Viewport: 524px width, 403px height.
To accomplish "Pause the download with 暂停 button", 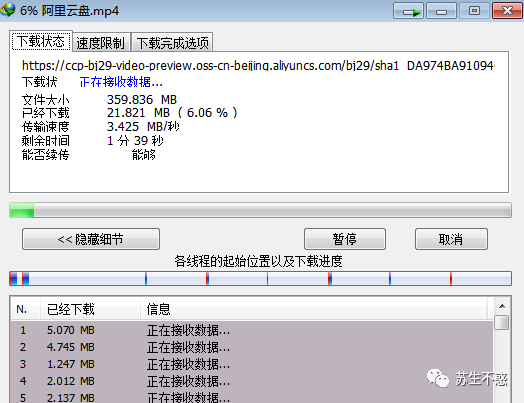I will tap(345, 239).
